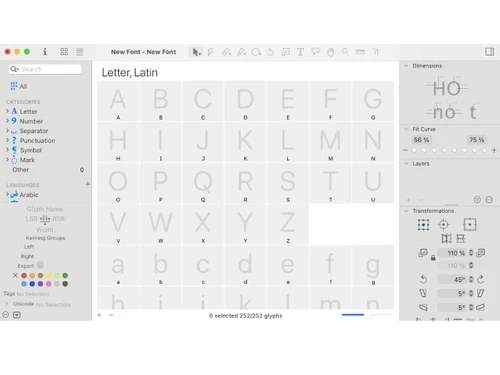Image resolution: width=500 pixels, height=375 pixels.
Task: Slant right by 5 degrees
Action: click(x=481, y=293)
